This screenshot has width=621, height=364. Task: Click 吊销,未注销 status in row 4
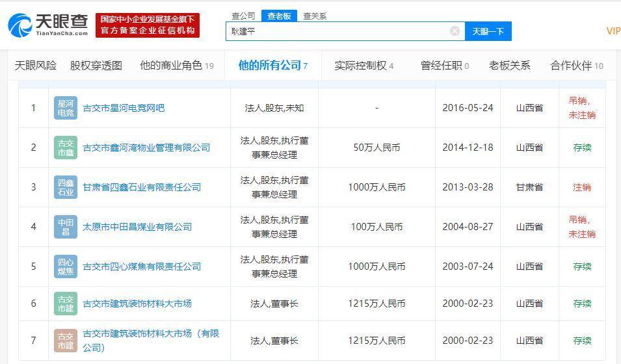click(x=582, y=227)
